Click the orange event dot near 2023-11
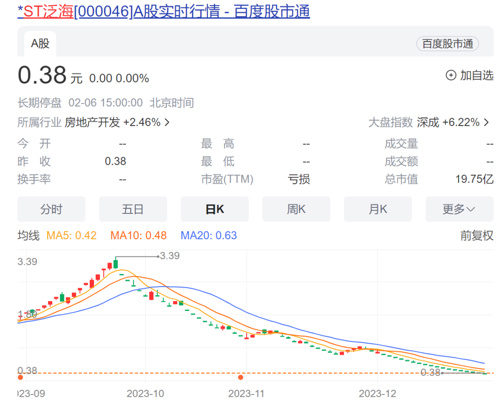The height and width of the screenshot is (400, 500). 240,377
